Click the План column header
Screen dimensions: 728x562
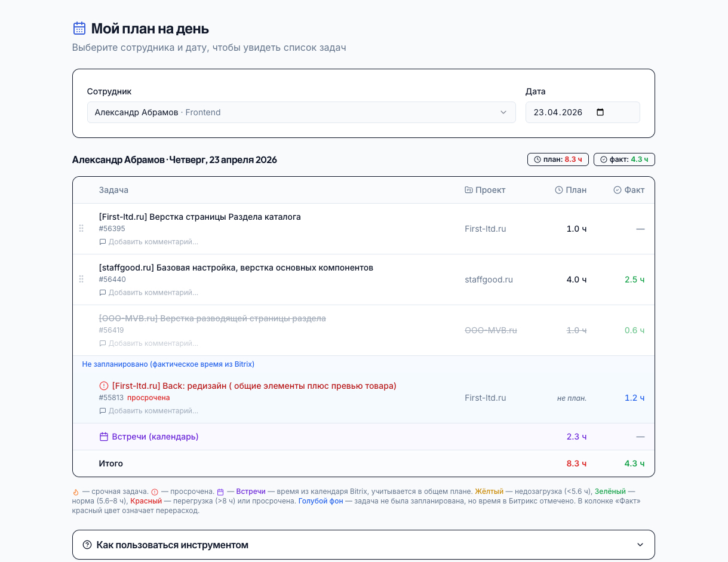[571, 190]
